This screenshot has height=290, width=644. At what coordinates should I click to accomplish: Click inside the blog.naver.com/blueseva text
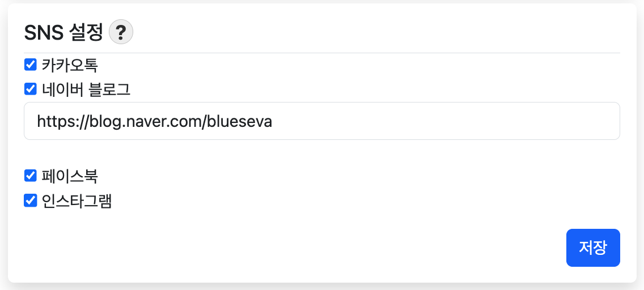pyautogui.click(x=170, y=121)
